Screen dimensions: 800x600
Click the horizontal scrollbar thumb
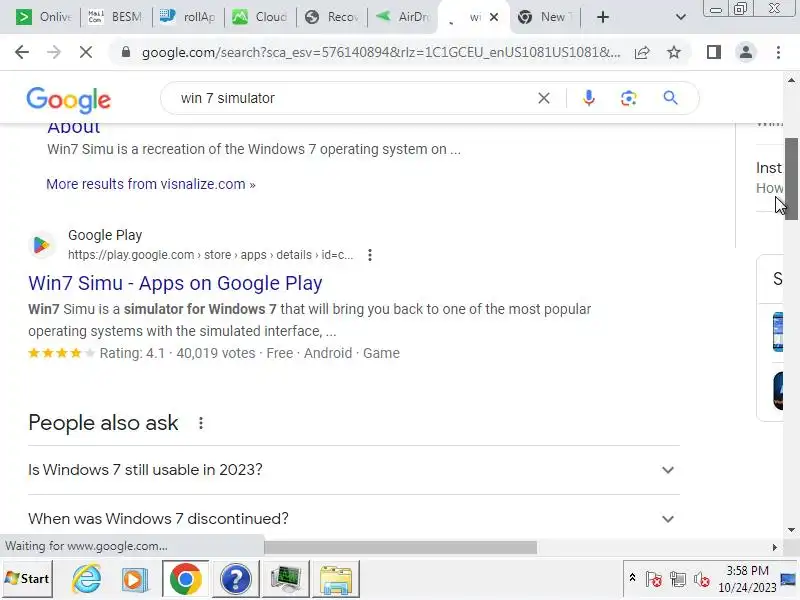401,547
